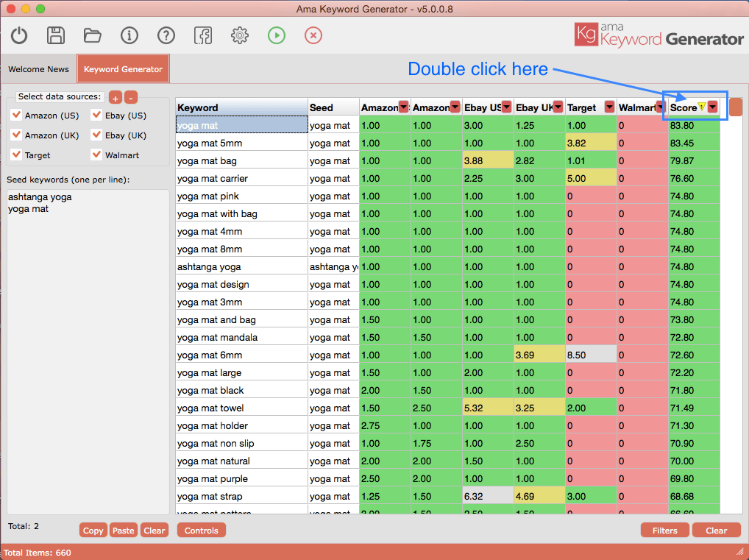Open Ebay US column filter dropdown
Image resolution: width=749 pixels, height=560 pixels.
pos(506,107)
